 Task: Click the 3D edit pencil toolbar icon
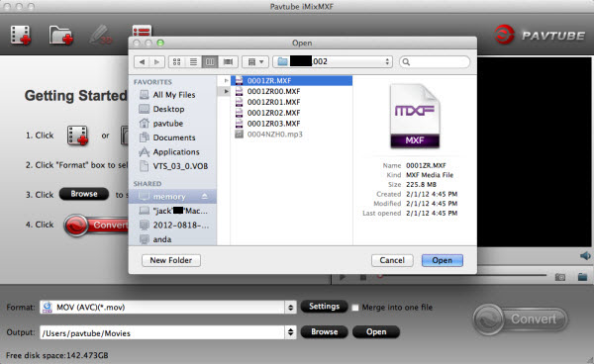[100, 36]
